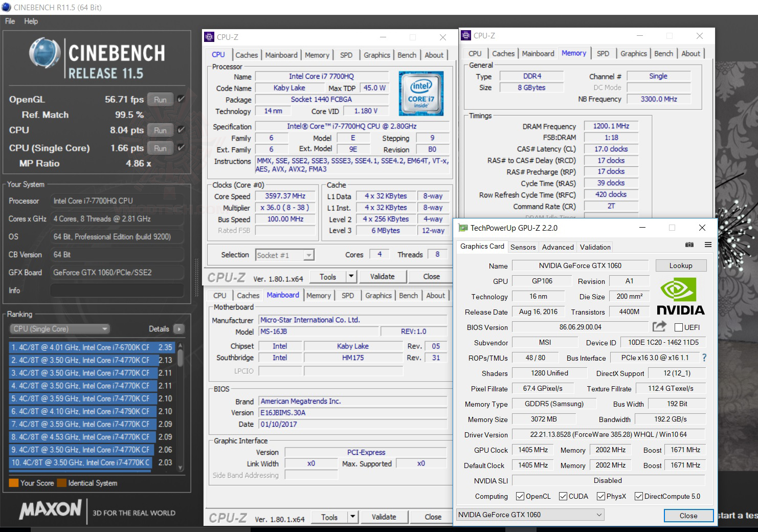Click Close in the CPU-Z Mainboard window
Viewport: 758px width, 532px height.
(x=433, y=517)
